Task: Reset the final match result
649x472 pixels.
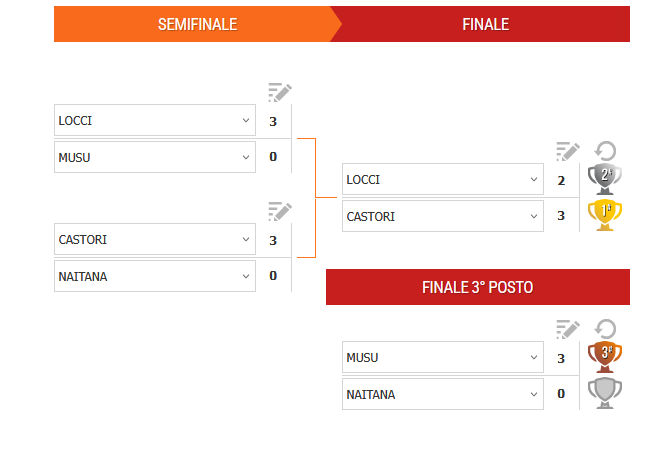Action: pyautogui.click(x=605, y=152)
